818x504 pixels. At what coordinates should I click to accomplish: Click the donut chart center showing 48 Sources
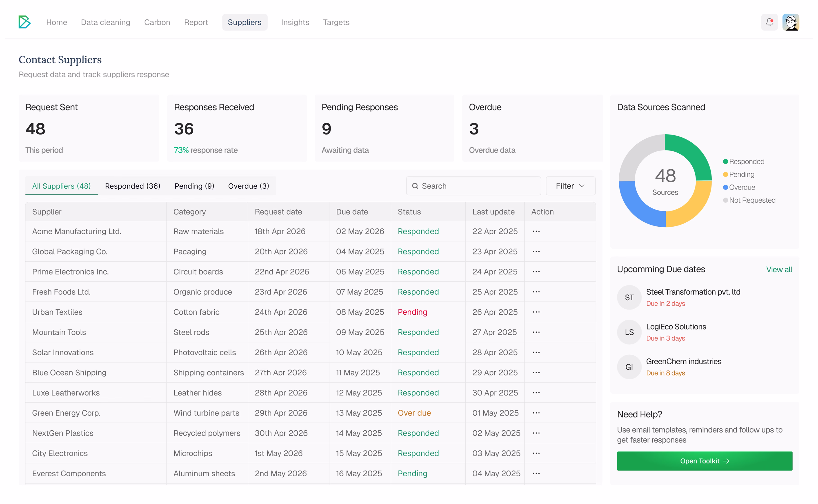click(665, 181)
